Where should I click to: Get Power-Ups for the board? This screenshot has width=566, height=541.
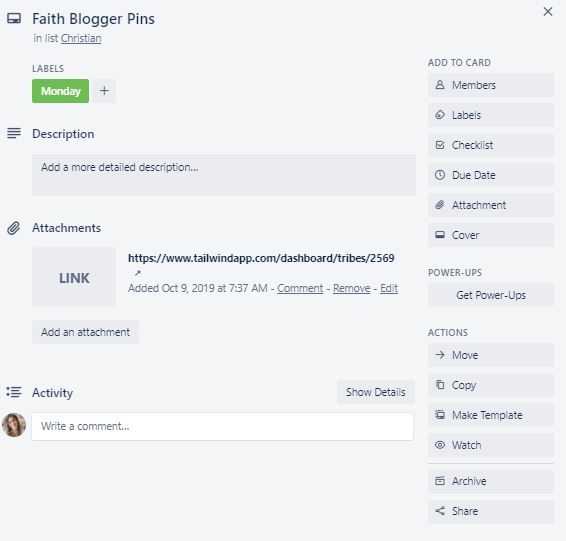point(491,295)
